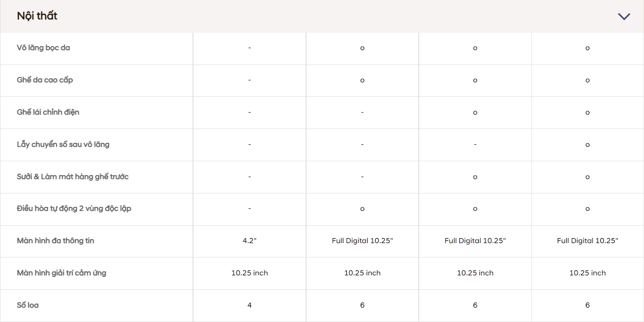Select the Số loa row label
The image size is (644, 322).
28,305
